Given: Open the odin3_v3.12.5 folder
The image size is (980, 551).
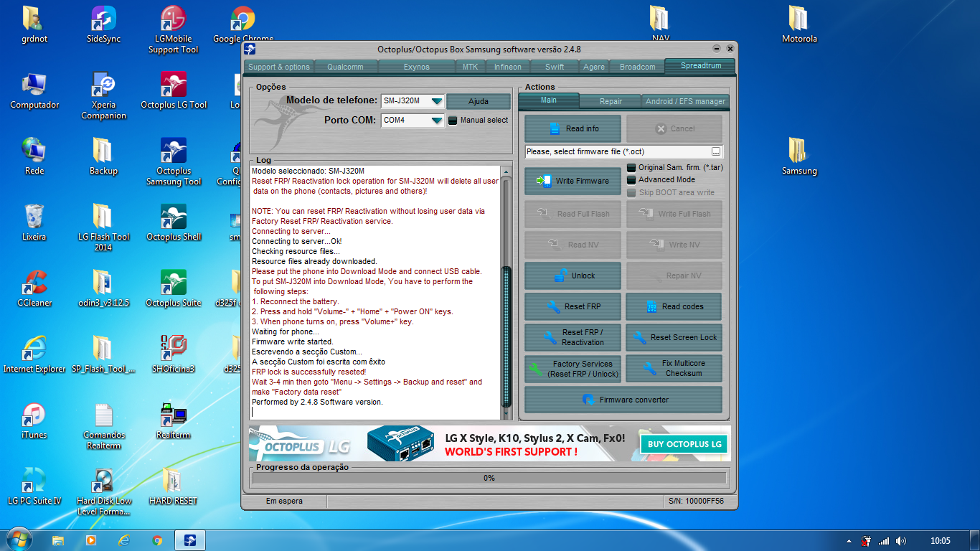Looking at the screenshot, I should 103,289.
